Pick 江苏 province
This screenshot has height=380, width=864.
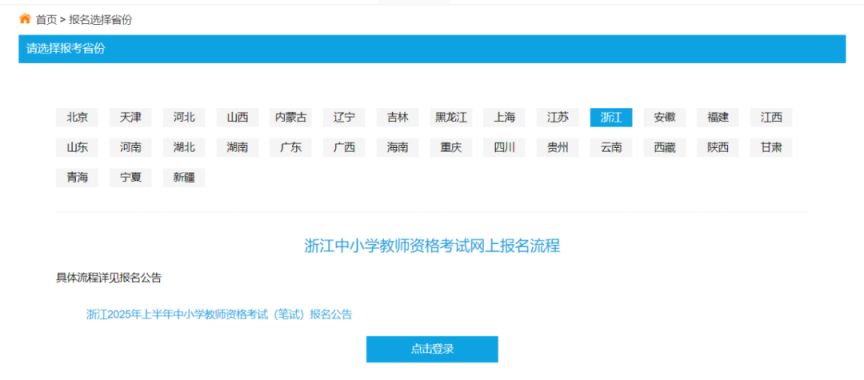pos(558,117)
